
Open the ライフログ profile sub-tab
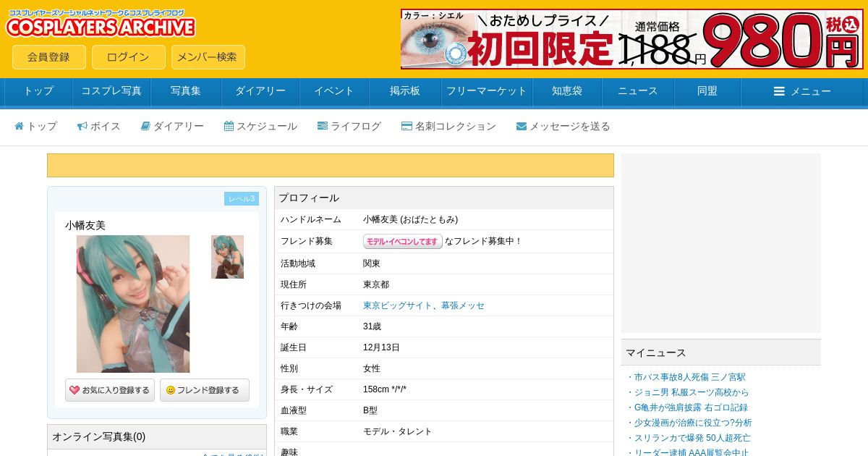pyautogui.click(x=349, y=126)
